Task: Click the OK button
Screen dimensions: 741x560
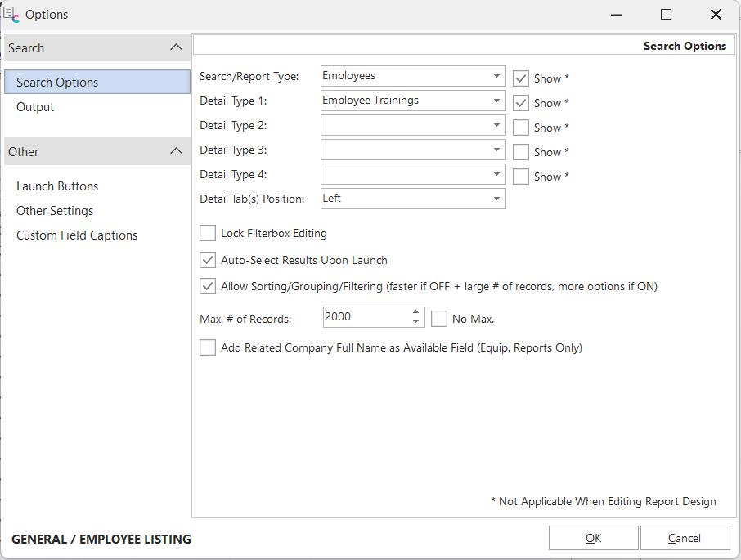Action: click(x=593, y=538)
